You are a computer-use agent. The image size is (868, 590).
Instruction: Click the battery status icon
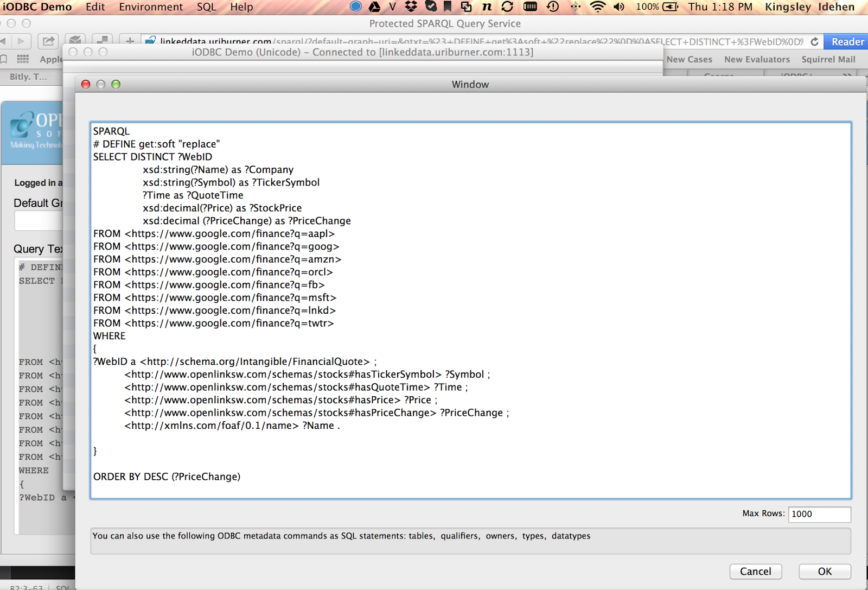click(x=671, y=7)
